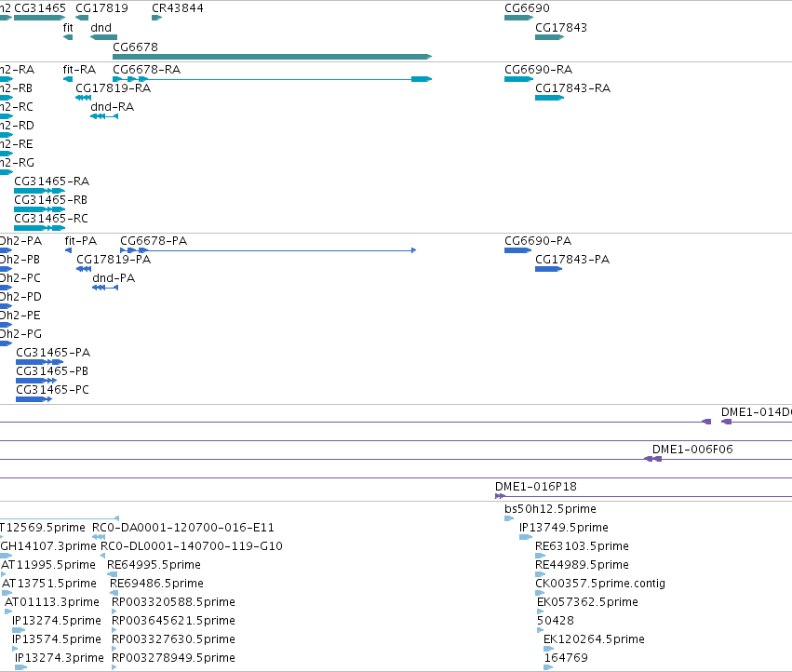This screenshot has width=792, height=672.
Task: Select the 164769 feature label
Action: [566, 658]
